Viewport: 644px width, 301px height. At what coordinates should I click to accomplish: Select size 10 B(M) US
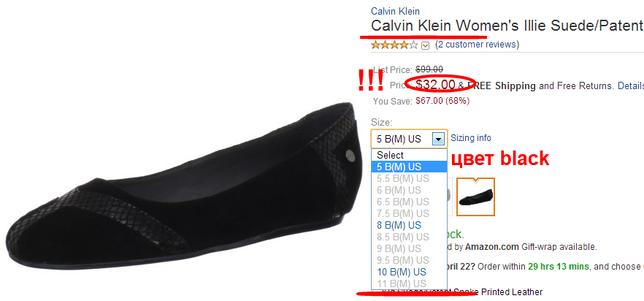tap(409, 272)
